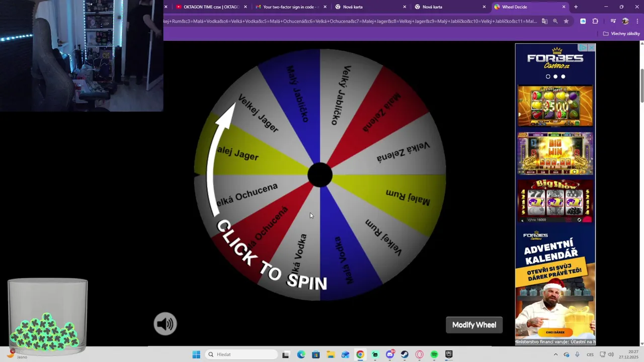Click the zoom magnifier icon in address bar
644x362 pixels.
(x=555, y=21)
